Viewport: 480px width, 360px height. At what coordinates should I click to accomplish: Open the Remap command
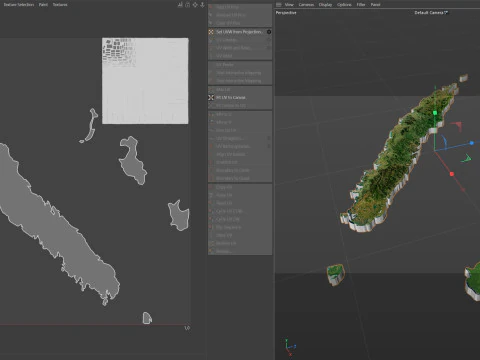tap(239, 251)
